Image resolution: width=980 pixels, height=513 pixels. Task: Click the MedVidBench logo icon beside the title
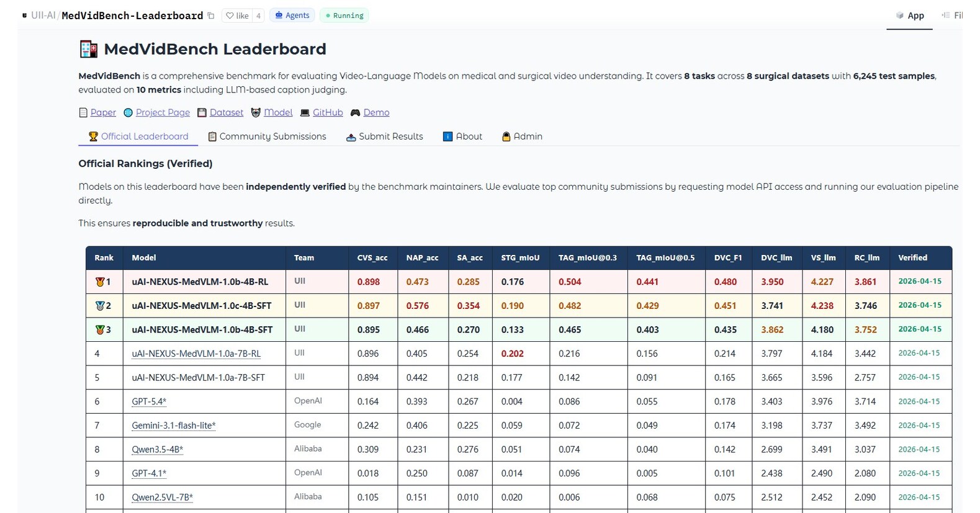pos(88,49)
